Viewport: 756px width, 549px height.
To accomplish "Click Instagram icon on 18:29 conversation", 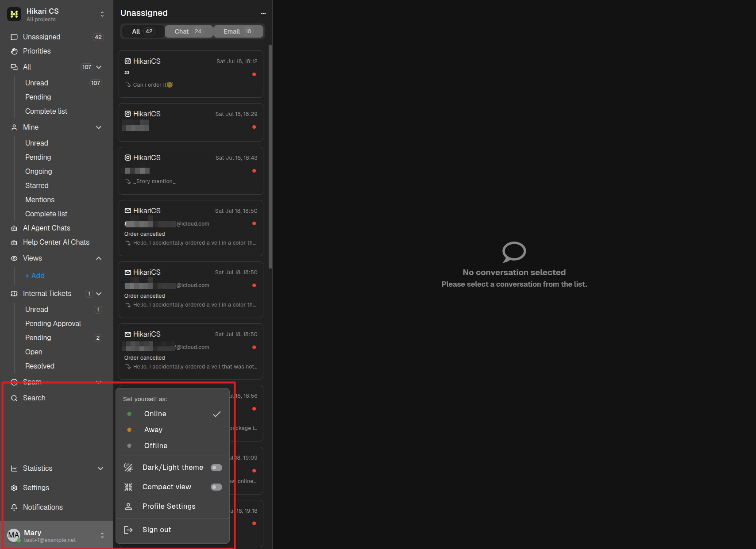I will tap(128, 114).
